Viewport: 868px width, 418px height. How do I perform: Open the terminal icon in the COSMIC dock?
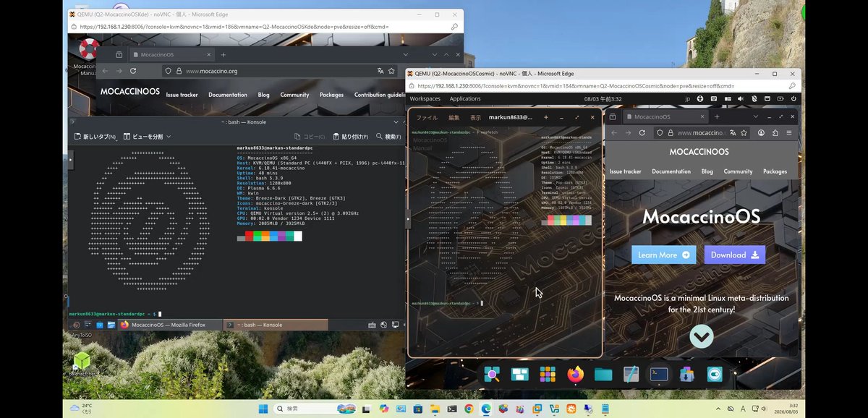(659, 374)
